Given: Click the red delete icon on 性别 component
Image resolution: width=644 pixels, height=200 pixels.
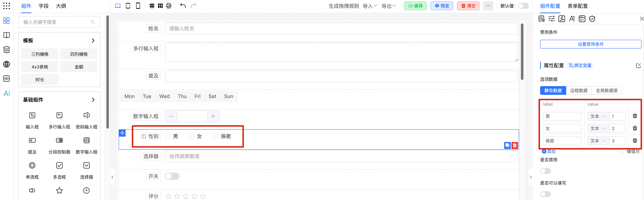Looking at the screenshot, I should click(x=514, y=145).
